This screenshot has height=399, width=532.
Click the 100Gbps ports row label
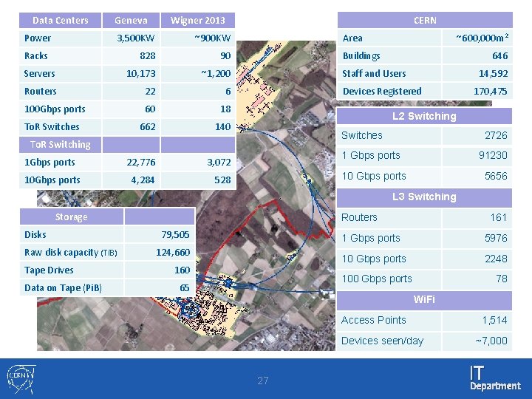coord(55,109)
